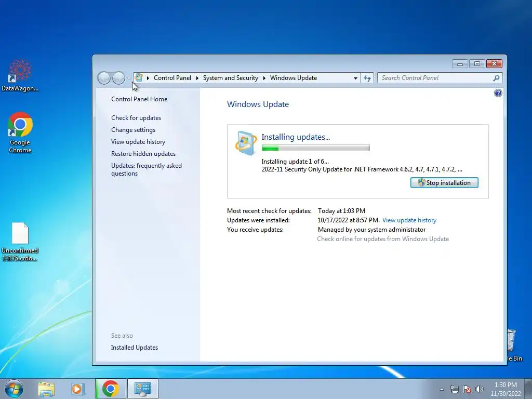Click the .NET Framework security update name
Viewport: 532px width, 399px height.
362,169
